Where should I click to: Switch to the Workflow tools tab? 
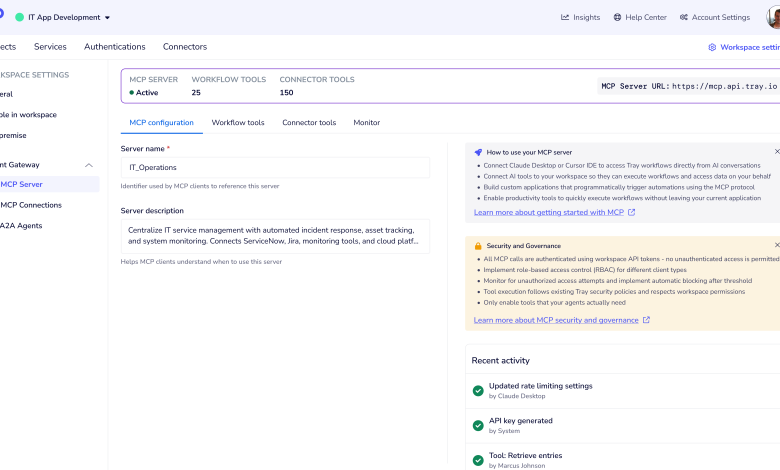point(238,122)
